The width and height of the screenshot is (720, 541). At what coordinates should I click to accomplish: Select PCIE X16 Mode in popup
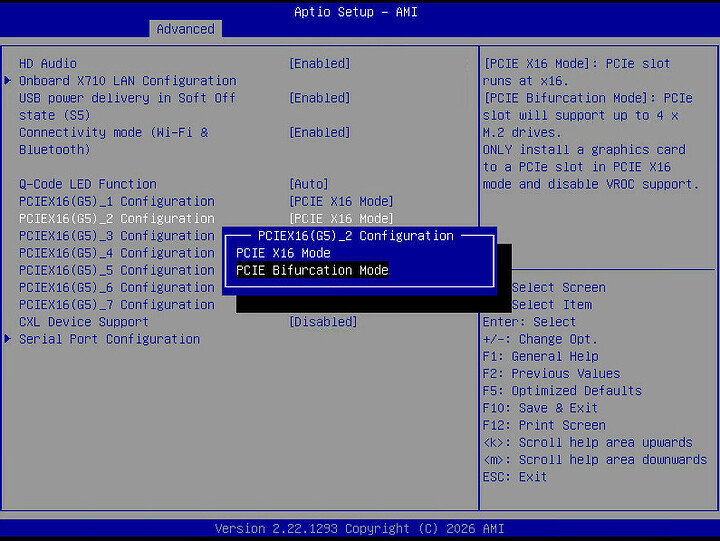click(x=283, y=253)
